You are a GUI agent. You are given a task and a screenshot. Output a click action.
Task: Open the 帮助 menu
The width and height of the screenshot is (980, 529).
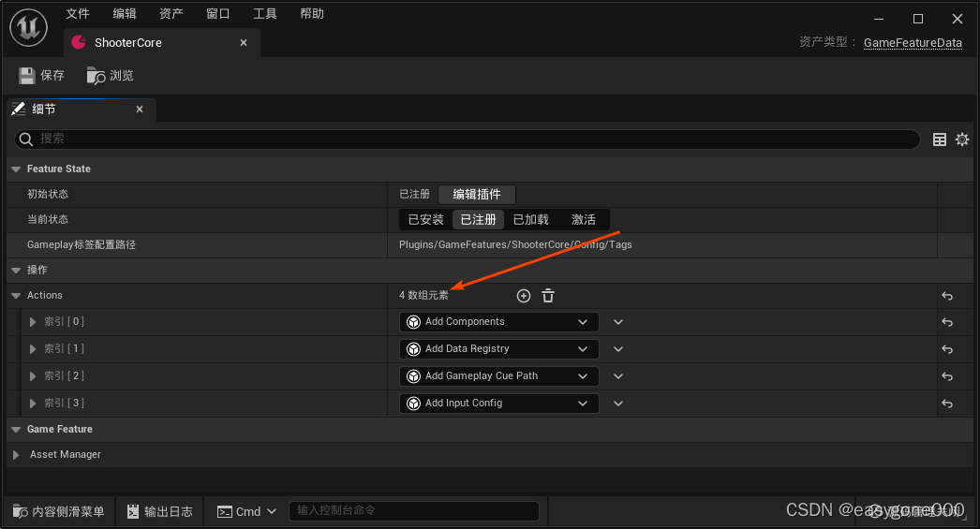tap(312, 14)
